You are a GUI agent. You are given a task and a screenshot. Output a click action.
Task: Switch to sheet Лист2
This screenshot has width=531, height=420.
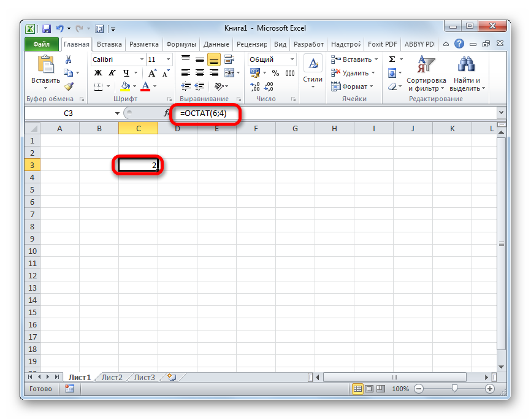click(112, 377)
